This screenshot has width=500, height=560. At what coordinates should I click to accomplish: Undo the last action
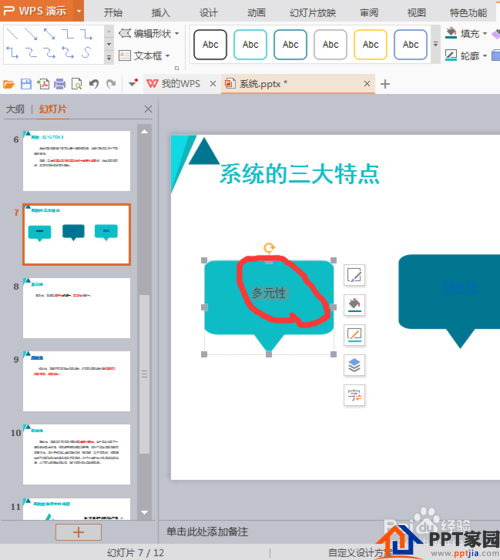[94, 84]
